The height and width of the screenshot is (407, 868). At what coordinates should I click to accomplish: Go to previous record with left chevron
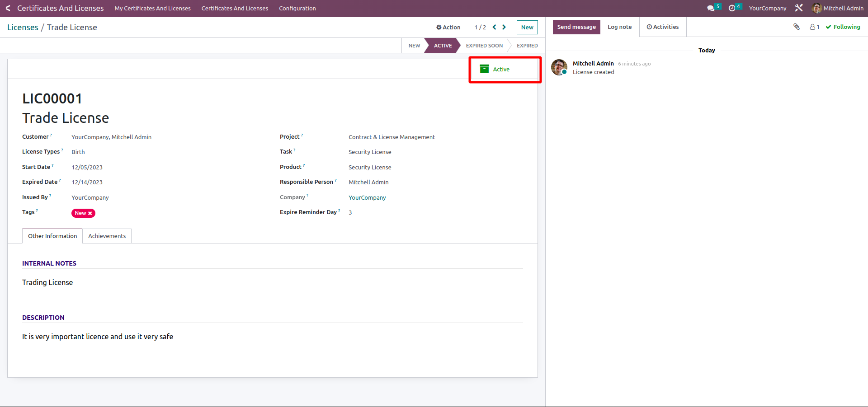click(495, 27)
